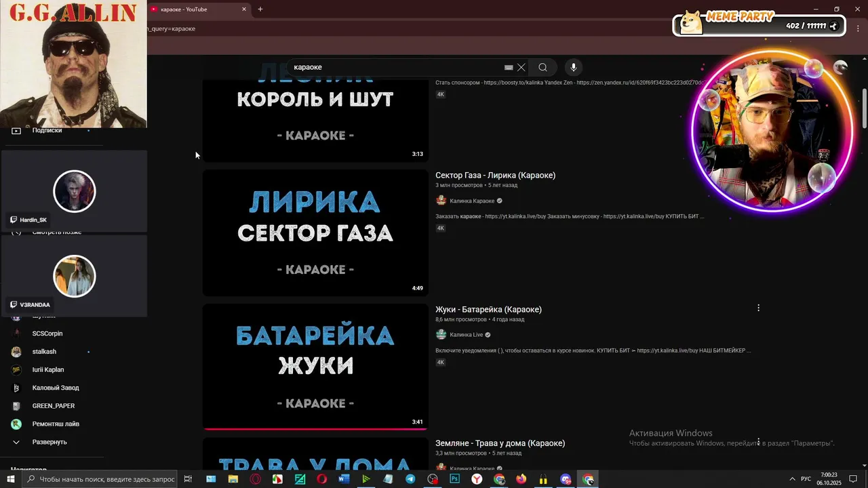The height and width of the screenshot is (488, 868).
Task: Close the караоке - YouTube tab
Action: tap(244, 9)
